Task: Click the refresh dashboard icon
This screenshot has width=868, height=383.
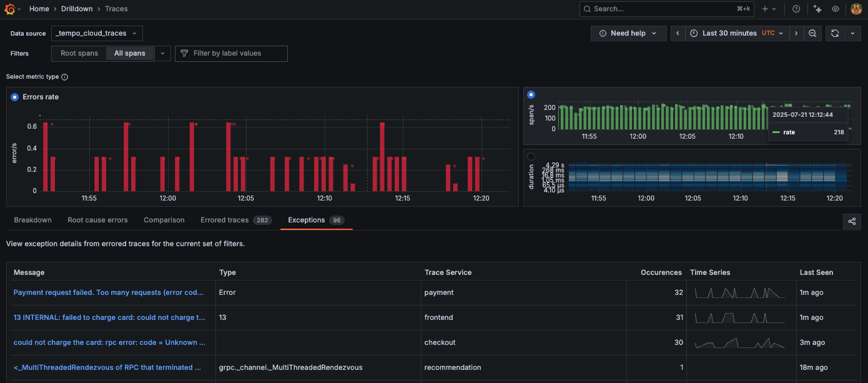Action: tap(835, 33)
